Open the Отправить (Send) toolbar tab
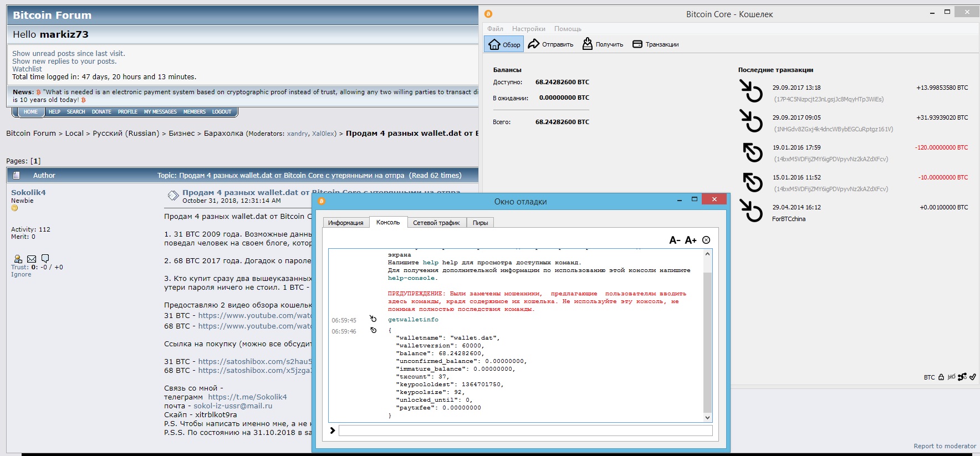This screenshot has width=980, height=456. pyautogui.click(x=550, y=44)
